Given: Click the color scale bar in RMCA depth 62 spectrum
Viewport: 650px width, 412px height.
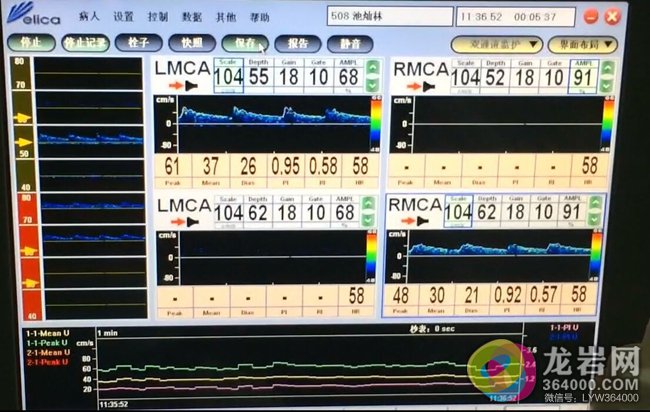Looking at the screenshot, I should click(x=596, y=257).
